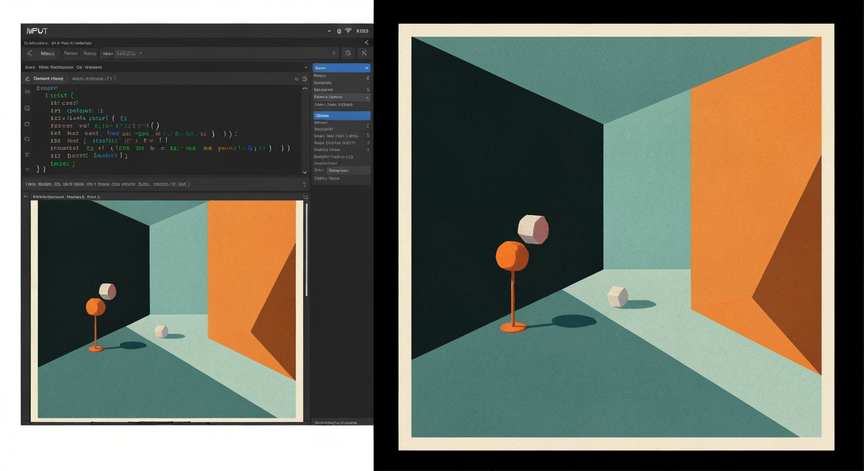The height and width of the screenshot is (471, 864).
Task: Click the fourth gutter icon beside the code
Action: (28, 139)
